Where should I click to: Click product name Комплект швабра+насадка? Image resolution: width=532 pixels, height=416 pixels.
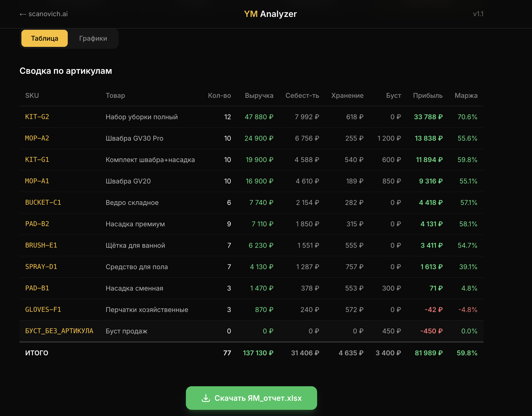(x=150, y=160)
